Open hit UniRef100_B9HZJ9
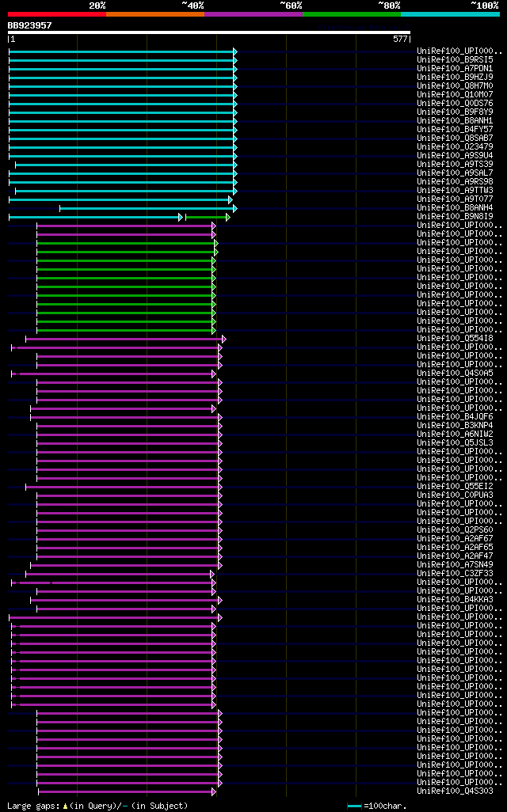This screenshot has height=812, width=507. pyautogui.click(x=455, y=77)
